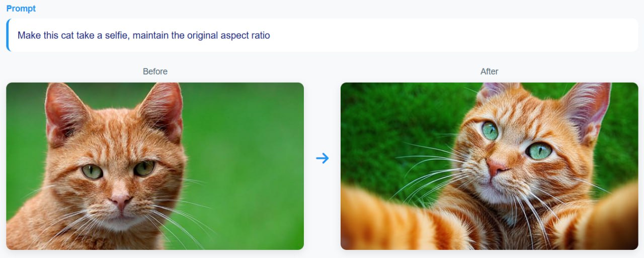The image size is (644, 258).
Task: Open the Before cat image
Action: tap(155, 166)
